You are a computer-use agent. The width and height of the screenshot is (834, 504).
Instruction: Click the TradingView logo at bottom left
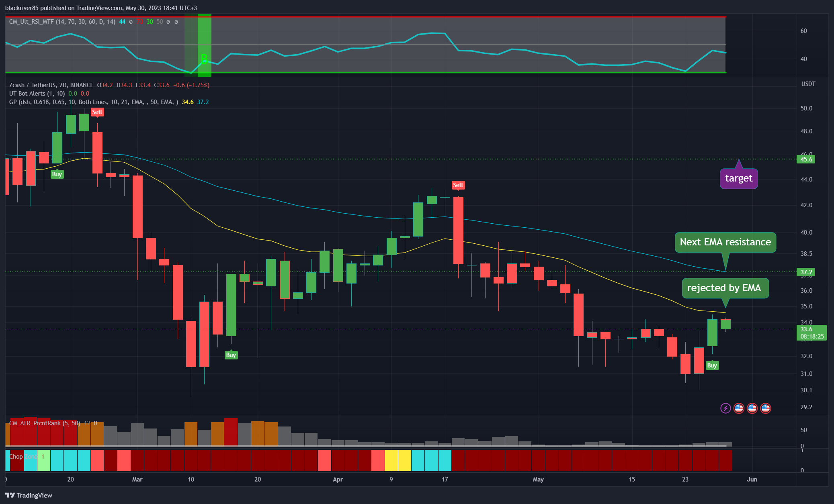(29, 495)
